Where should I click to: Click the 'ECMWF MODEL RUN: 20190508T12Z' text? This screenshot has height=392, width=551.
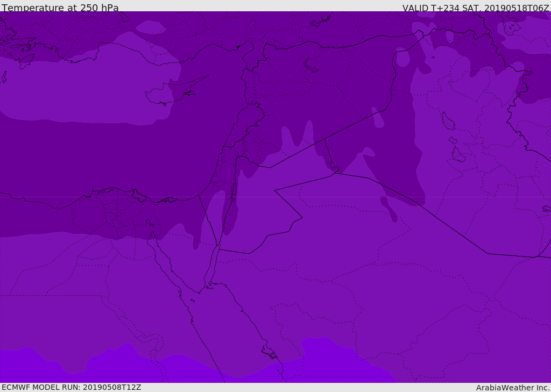(x=72, y=387)
